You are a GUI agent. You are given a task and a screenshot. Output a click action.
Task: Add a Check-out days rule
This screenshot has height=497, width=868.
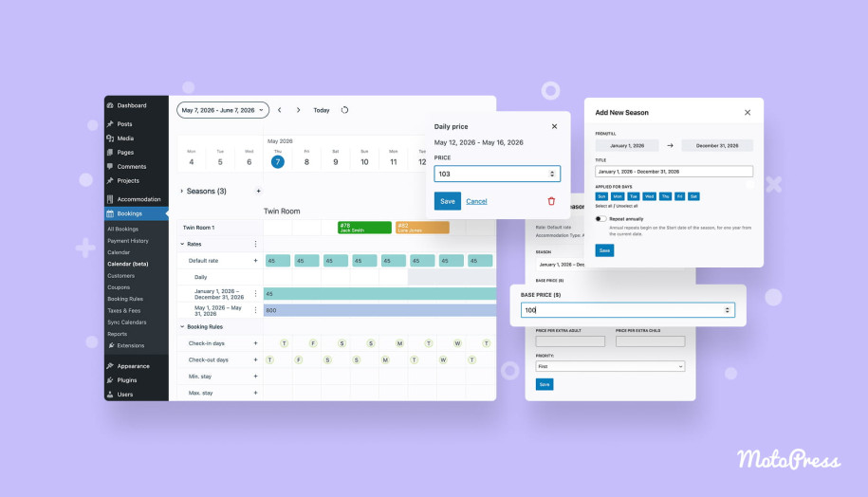[x=255, y=360]
